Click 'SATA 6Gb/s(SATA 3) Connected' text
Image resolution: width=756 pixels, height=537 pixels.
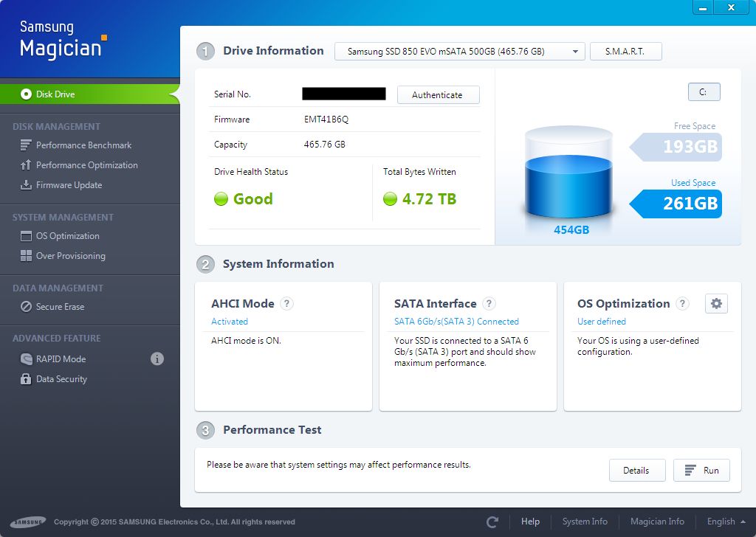(x=456, y=321)
